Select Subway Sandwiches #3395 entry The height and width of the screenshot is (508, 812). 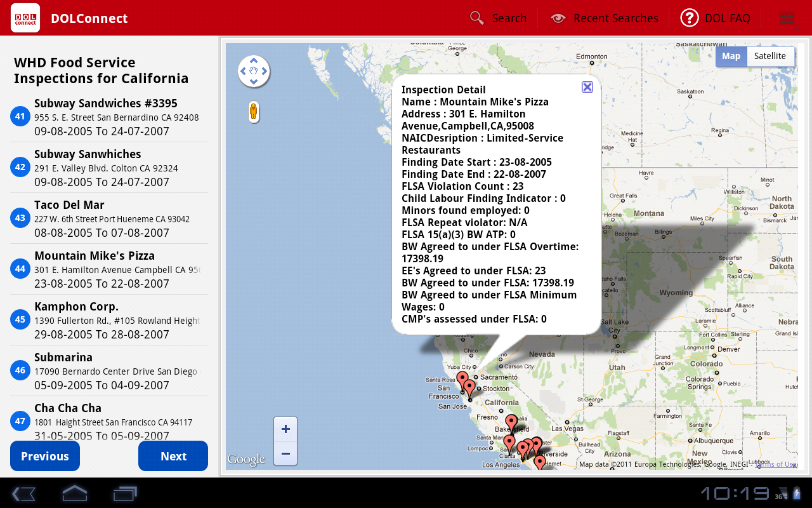(x=109, y=117)
